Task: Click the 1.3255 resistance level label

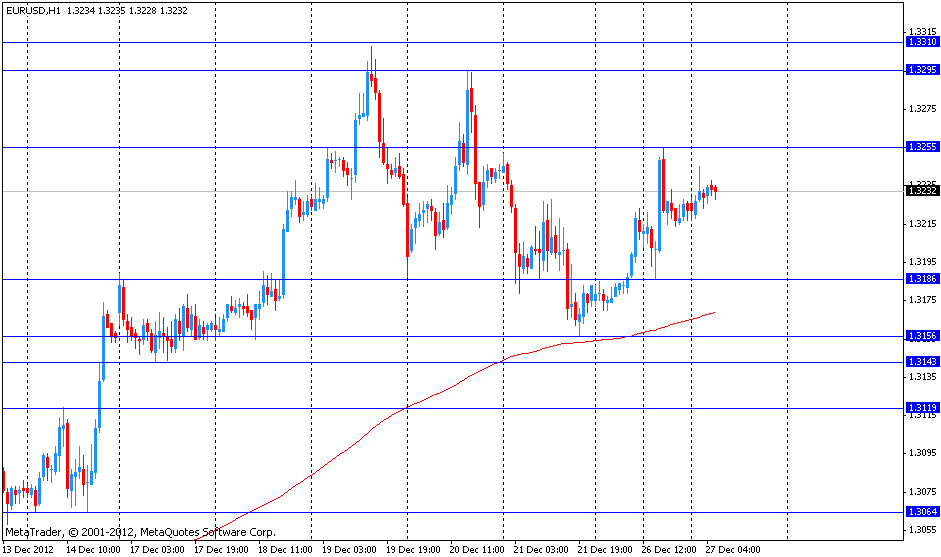Action: coord(922,146)
